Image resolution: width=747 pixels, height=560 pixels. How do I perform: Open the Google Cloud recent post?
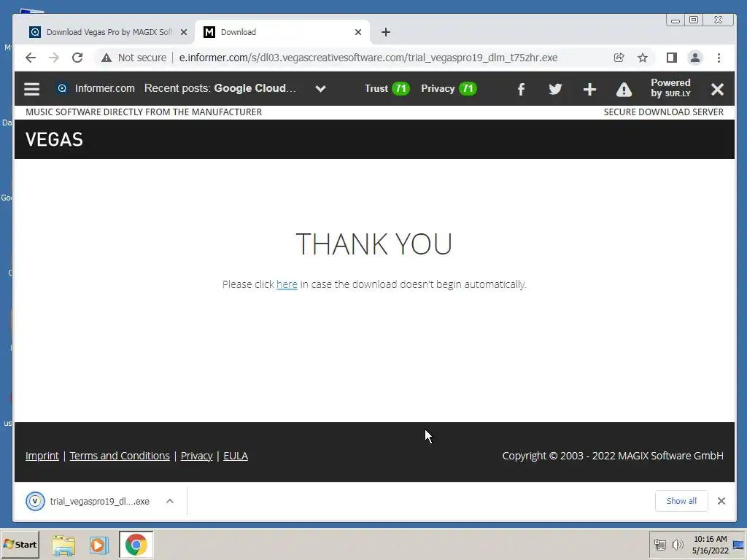tap(255, 88)
